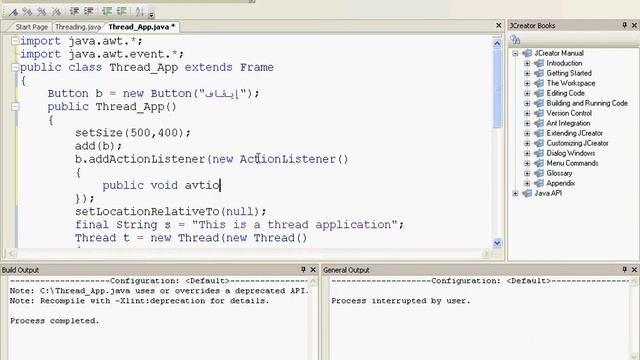640x360 pixels.
Task: Click the JCreator Manual book icon
Action: (x=527, y=53)
